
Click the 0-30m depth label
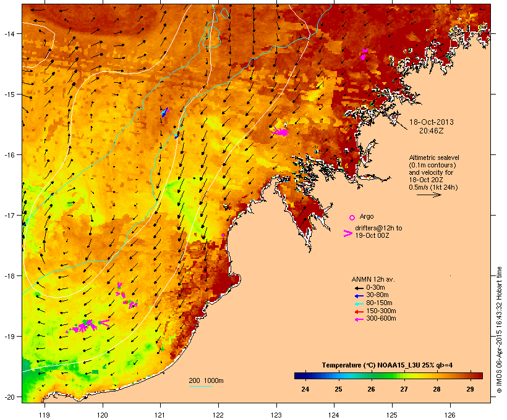375,288
